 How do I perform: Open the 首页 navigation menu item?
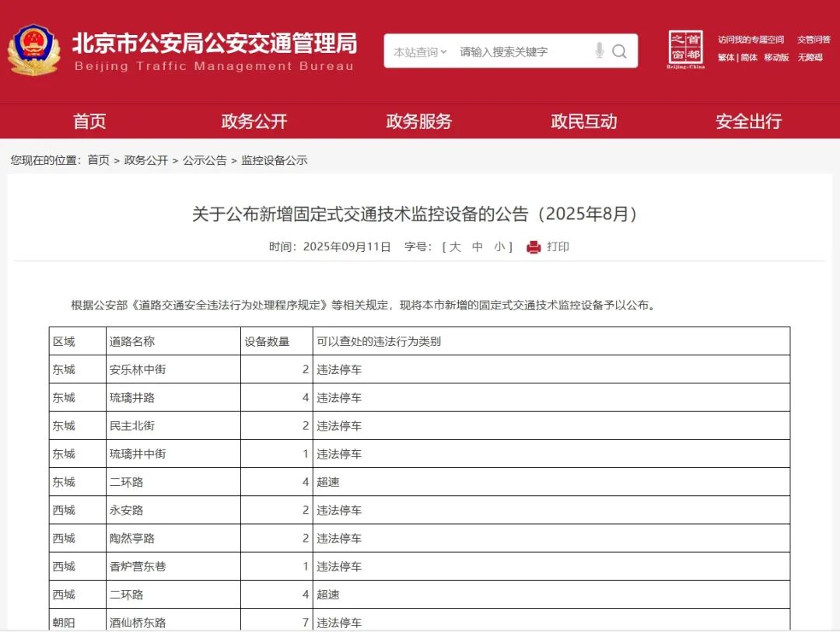tap(89, 121)
